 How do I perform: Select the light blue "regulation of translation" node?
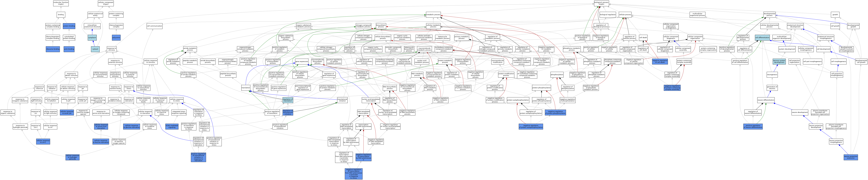(288, 100)
